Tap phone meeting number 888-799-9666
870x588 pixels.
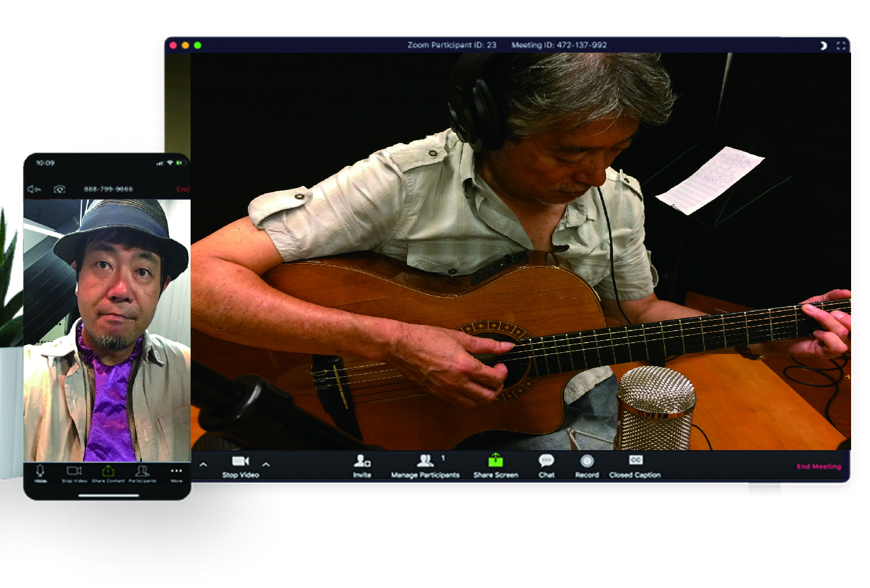click(108, 189)
